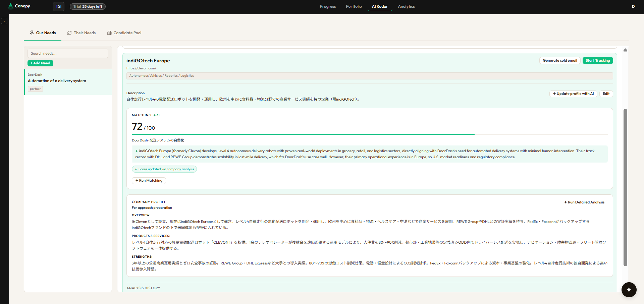Click Run Detailed Analysis

point(584,202)
